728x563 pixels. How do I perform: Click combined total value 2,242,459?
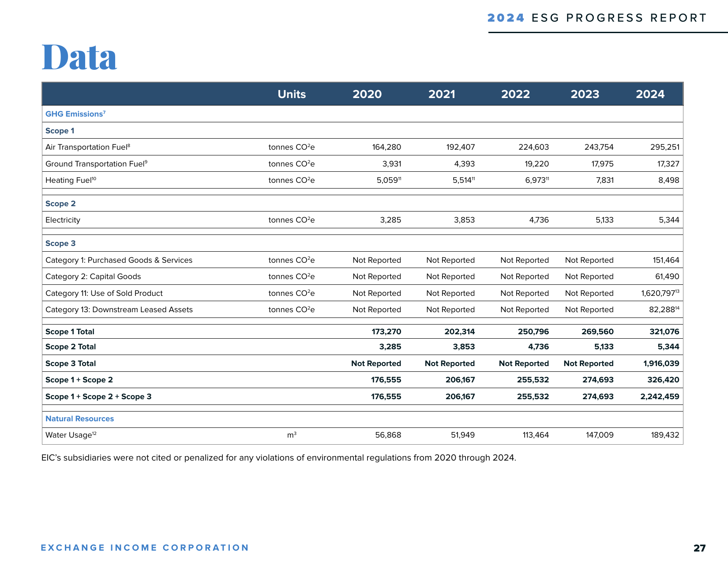[660, 397]
